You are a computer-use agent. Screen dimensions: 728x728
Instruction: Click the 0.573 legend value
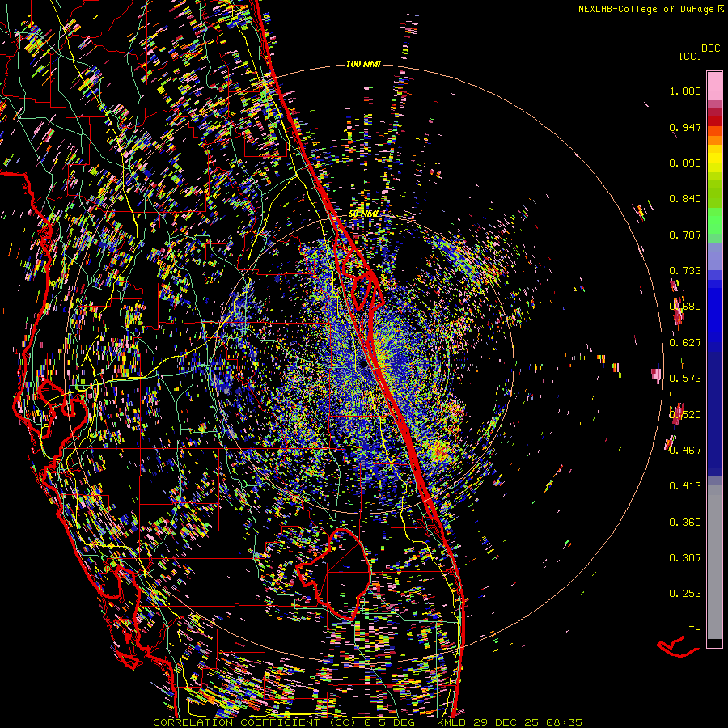(685, 379)
